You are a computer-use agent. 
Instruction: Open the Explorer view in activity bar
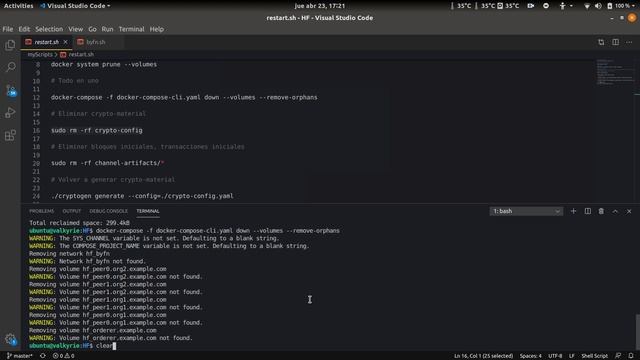tap(10, 45)
